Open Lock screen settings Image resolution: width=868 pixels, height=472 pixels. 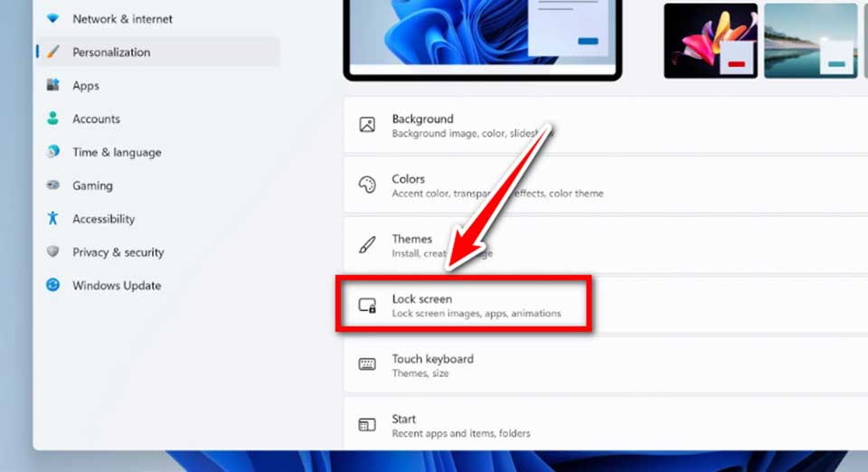tap(606, 305)
